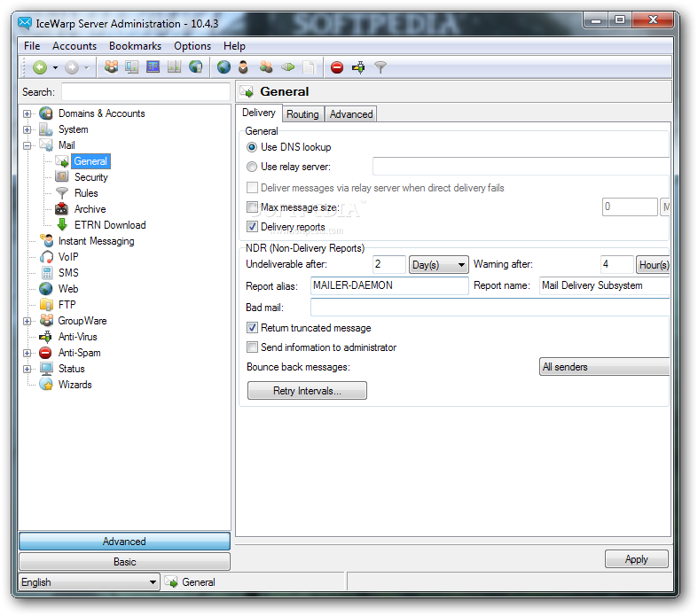
Task: Open the Bookmarks menu
Action: [x=136, y=46]
